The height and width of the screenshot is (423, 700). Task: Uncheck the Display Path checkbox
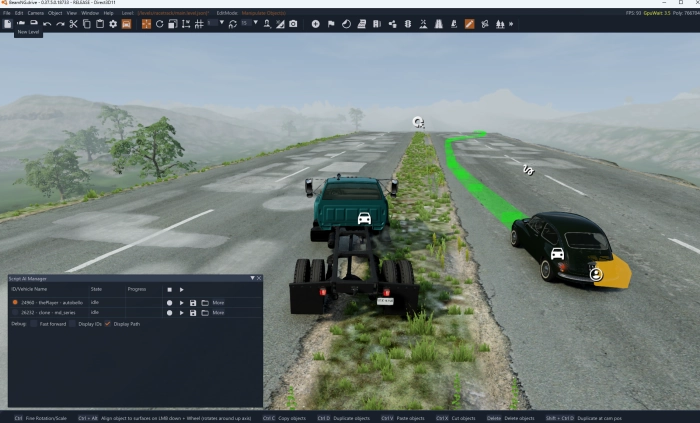point(107,324)
